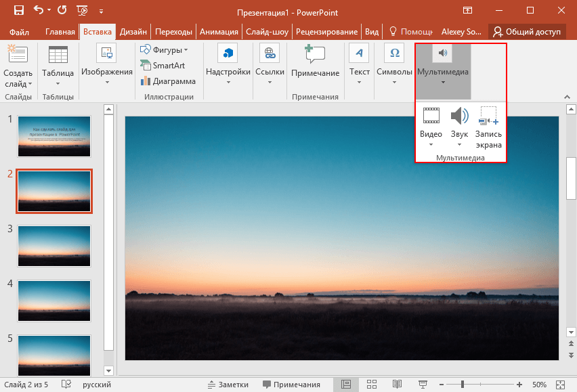Click the Save icon in quick access toolbar

(x=18, y=11)
